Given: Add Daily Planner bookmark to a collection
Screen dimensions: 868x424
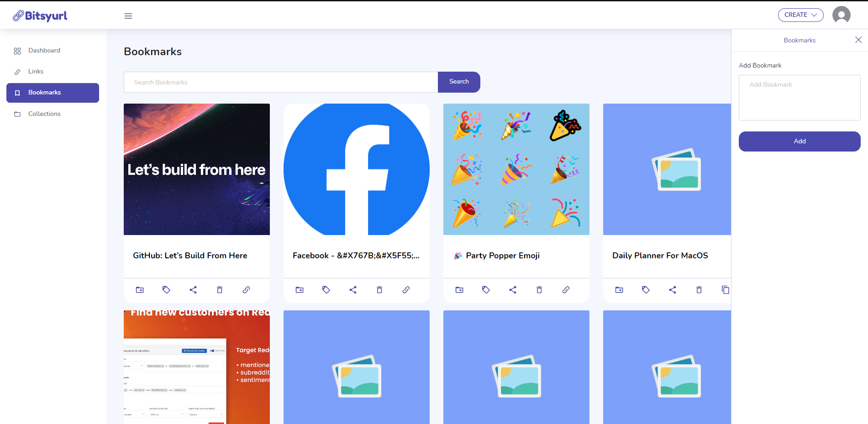Looking at the screenshot, I should 619,290.
